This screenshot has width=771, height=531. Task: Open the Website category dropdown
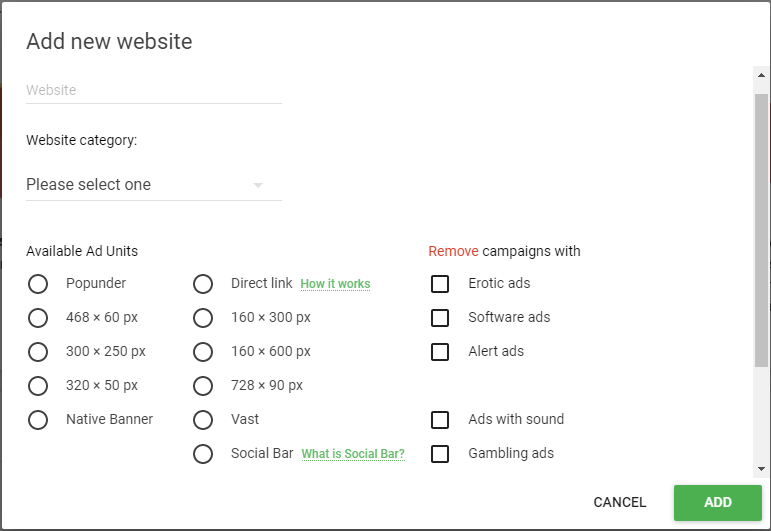click(154, 185)
